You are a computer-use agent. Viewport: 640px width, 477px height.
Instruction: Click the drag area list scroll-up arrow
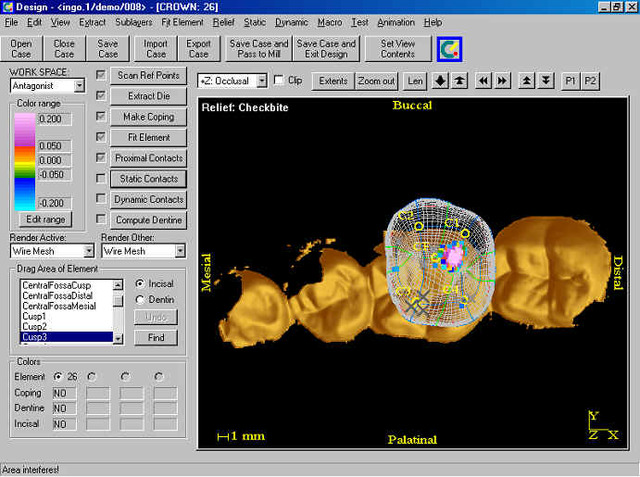coord(118,284)
